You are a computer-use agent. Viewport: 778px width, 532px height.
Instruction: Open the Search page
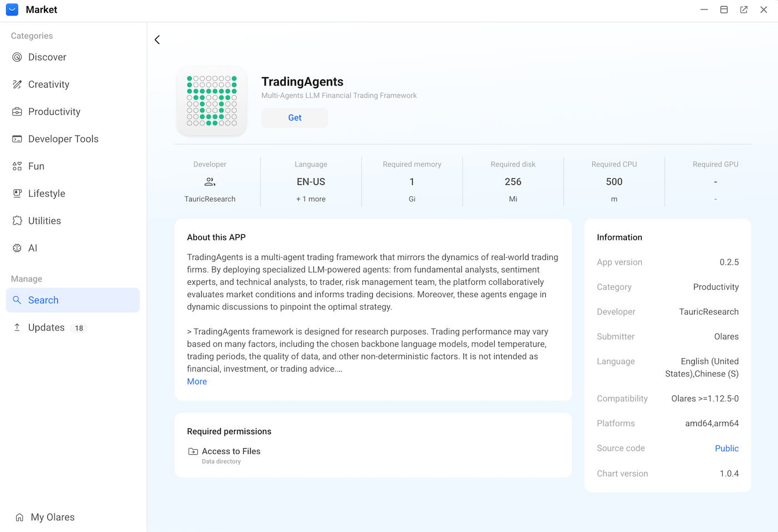pos(73,300)
